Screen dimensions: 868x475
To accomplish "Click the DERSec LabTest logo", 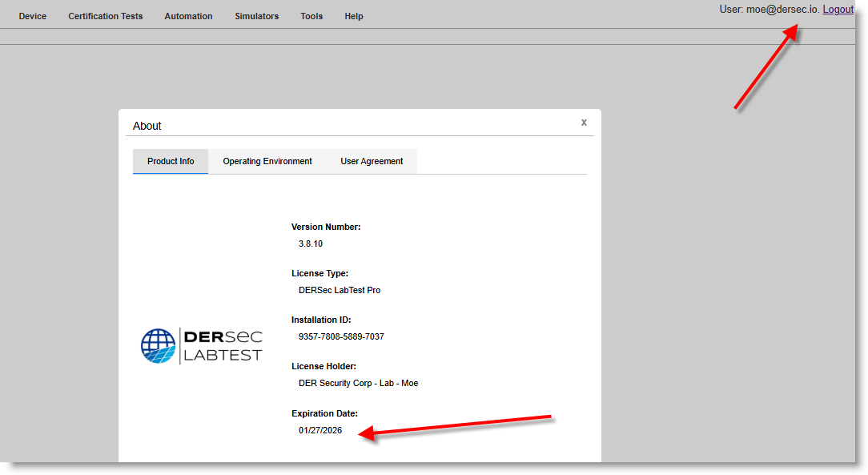I will pyautogui.click(x=202, y=345).
